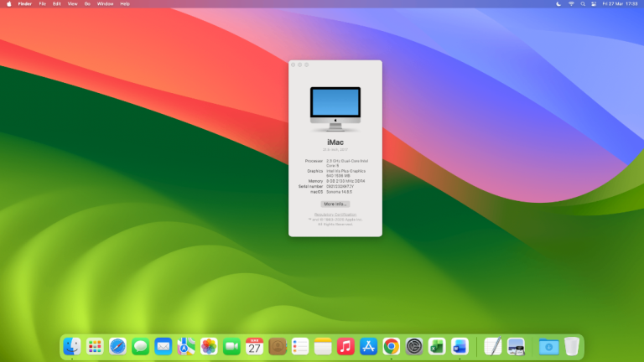Launch Google Chrome from the Dock
Viewport: 644px width, 362px height.
pyautogui.click(x=391, y=346)
